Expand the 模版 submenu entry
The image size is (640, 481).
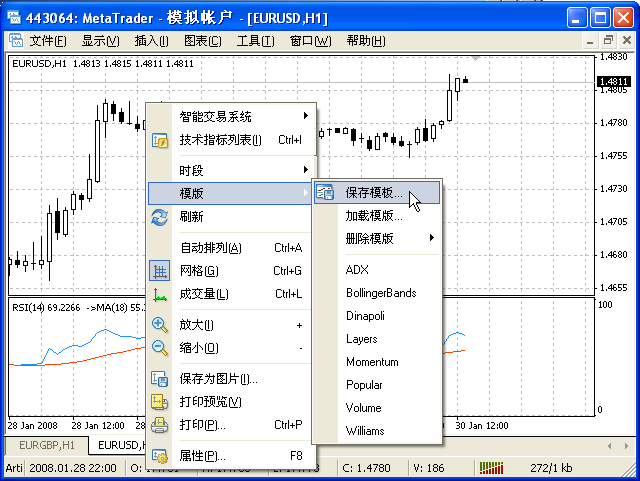coord(230,193)
